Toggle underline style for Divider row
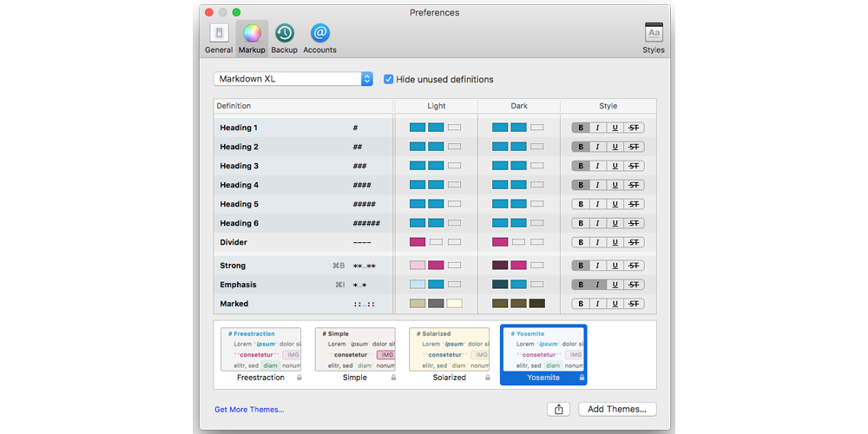This screenshot has height=434, width=868. click(x=615, y=242)
